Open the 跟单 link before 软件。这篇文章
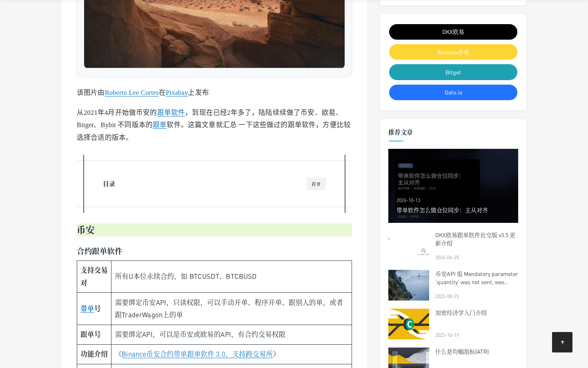 (x=160, y=125)
